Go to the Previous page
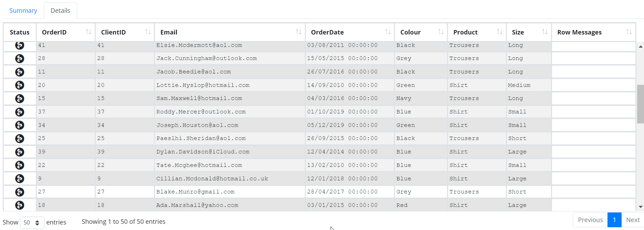 (x=590, y=220)
